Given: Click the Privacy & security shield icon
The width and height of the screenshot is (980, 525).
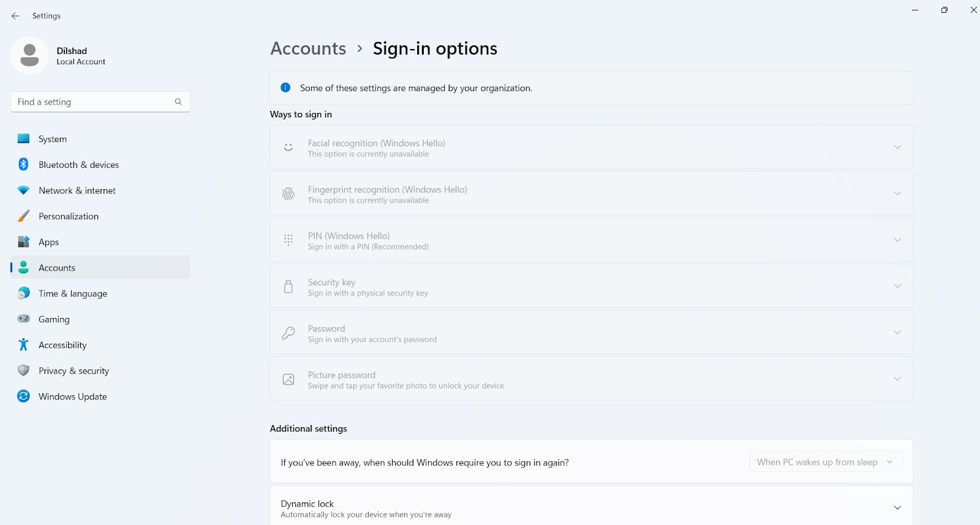Looking at the screenshot, I should pos(23,371).
